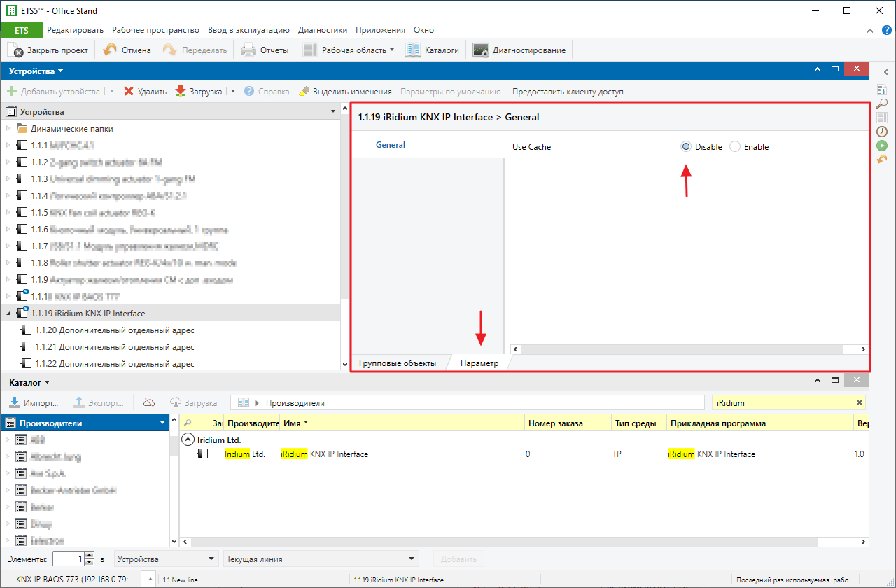Expand the Iridium Ltd. group in catalog

[x=188, y=439]
